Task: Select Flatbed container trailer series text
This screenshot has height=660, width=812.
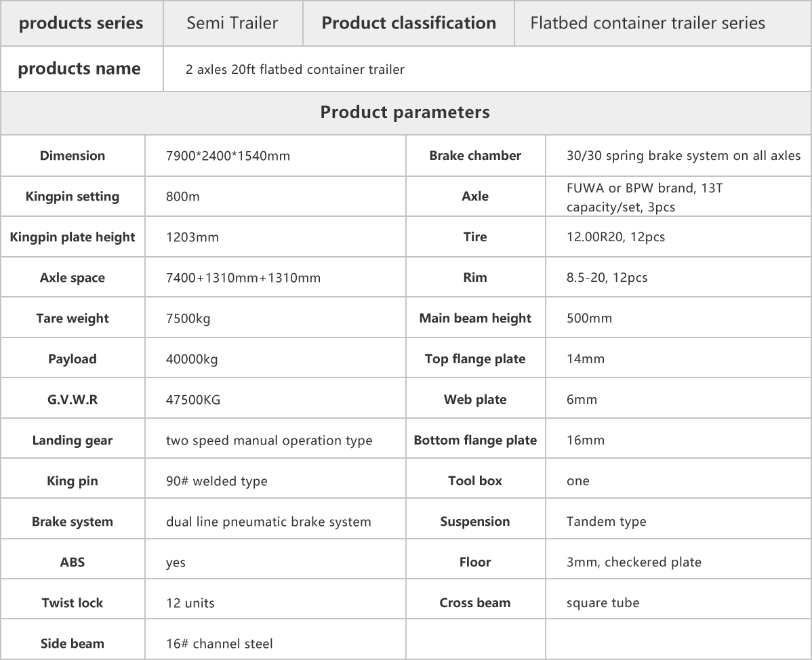Action: pos(647,23)
